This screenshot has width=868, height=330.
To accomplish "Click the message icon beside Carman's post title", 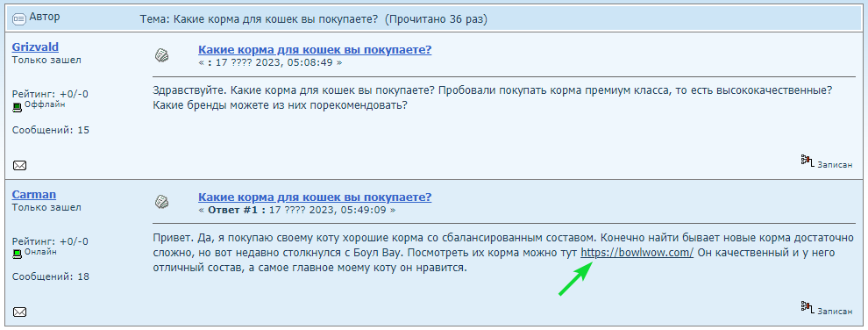I will point(161,202).
